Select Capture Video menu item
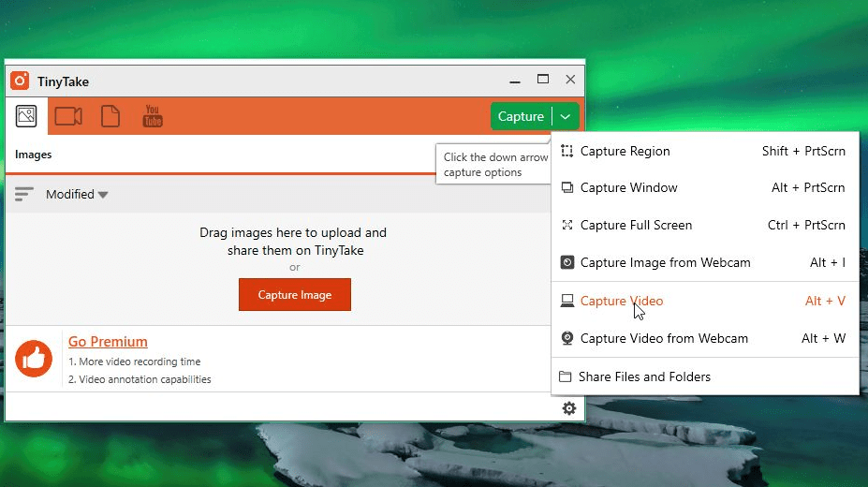868x487 pixels. click(x=621, y=301)
